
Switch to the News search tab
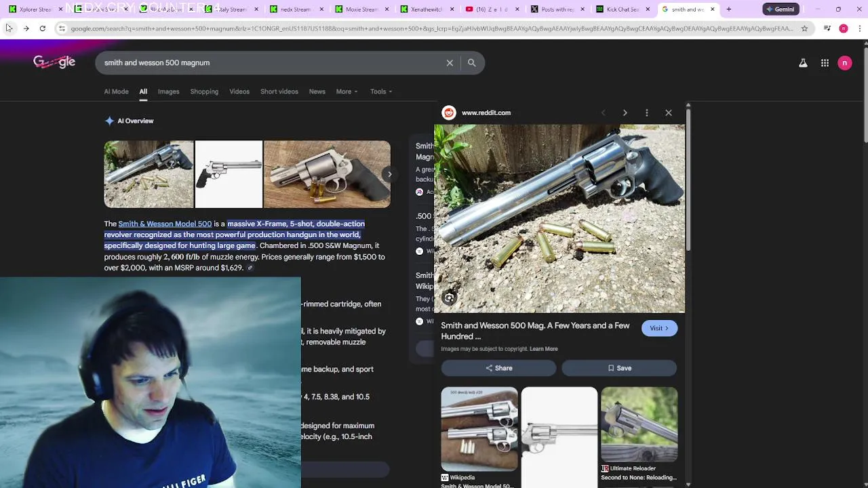tap(317, 91)
